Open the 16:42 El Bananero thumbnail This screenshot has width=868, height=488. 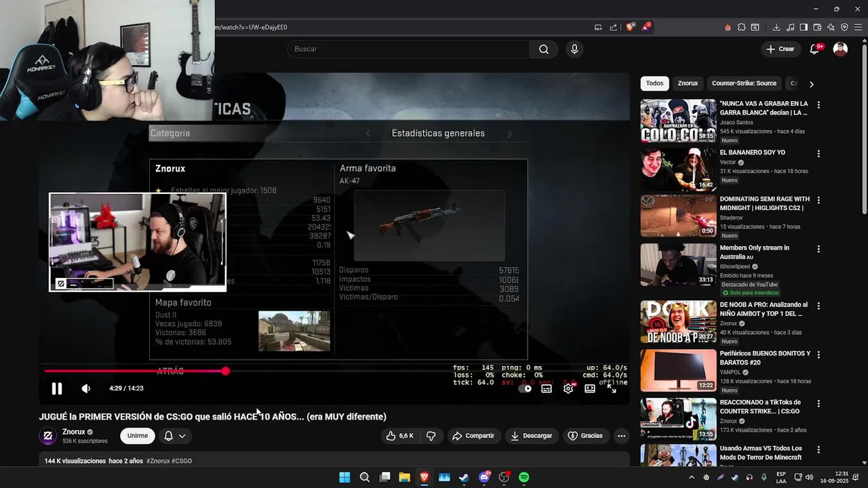678,169
